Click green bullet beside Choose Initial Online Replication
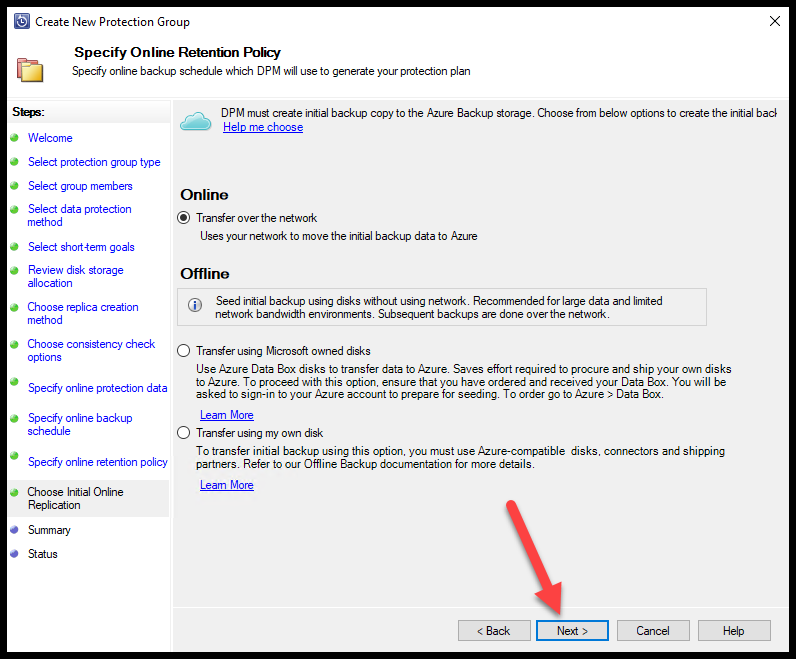The width and height of the screenshot is (796, 659). [14, 492]
